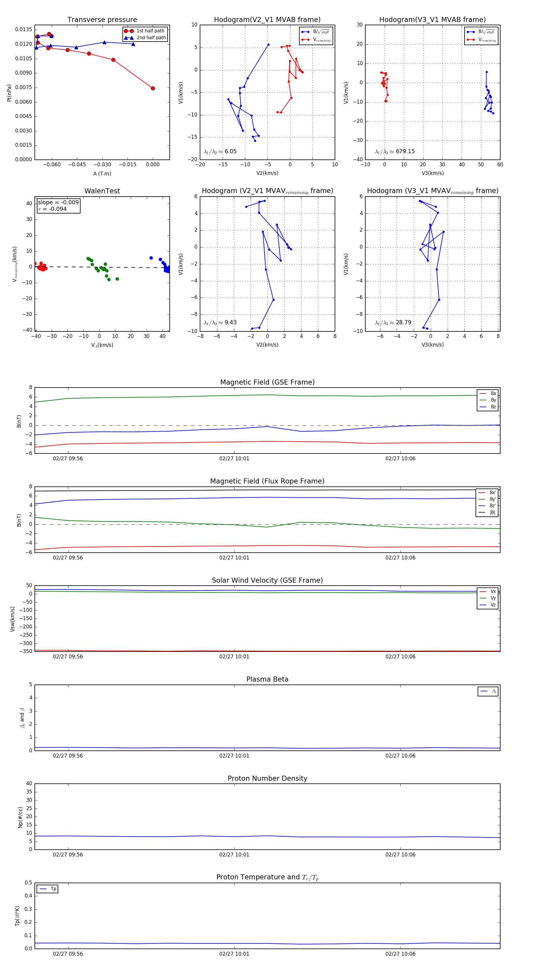Click the "Hodogram(V2_V1 MVAB frame)" title
535x980 pixels.
click(x=267, y=20)
